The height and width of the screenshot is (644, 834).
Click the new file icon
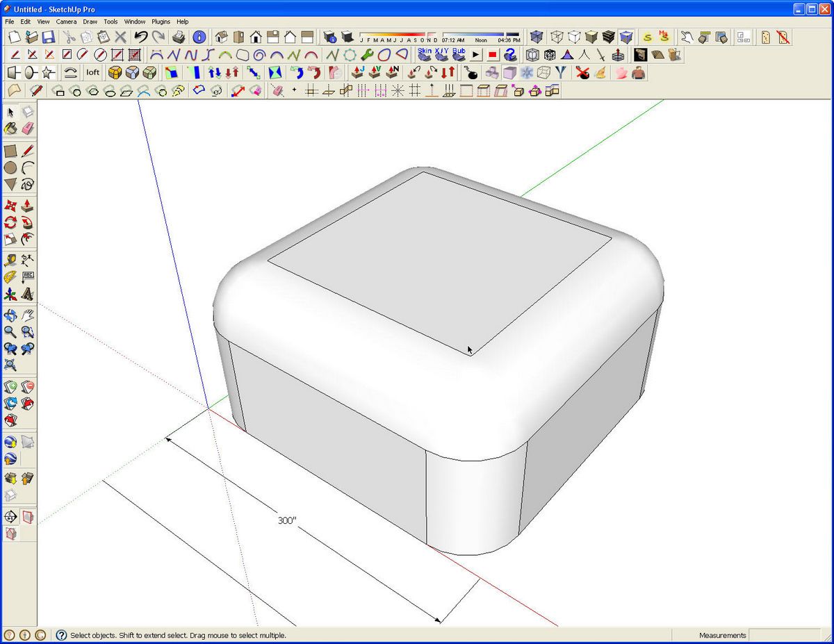click(x=14, y=37)
